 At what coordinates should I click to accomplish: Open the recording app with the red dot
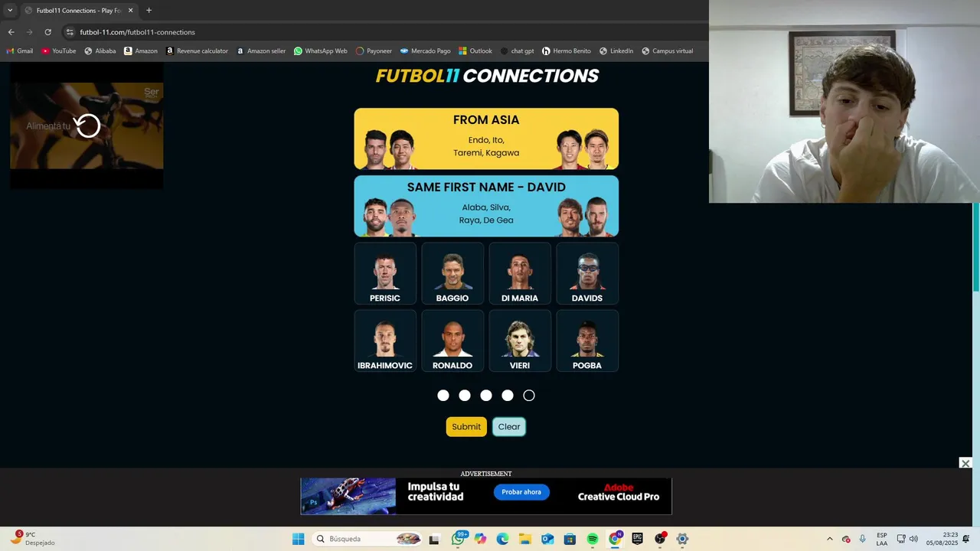pos(660,539)
